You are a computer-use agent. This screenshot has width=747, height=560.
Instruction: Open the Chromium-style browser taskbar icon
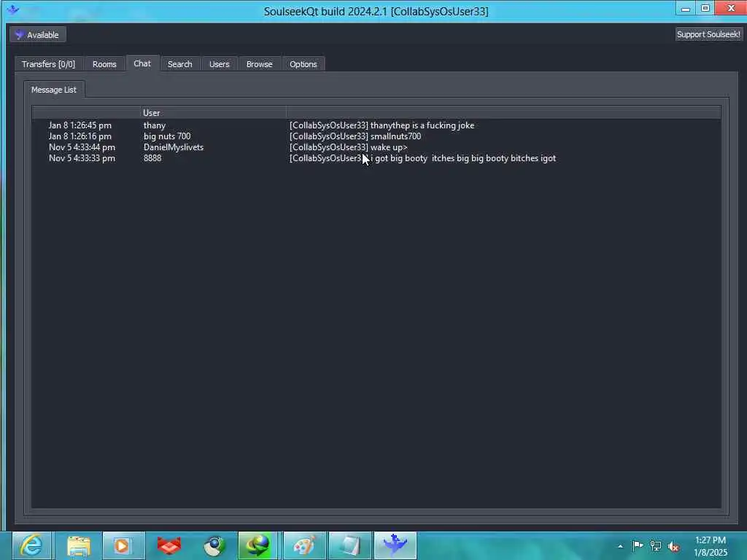click(214, 545)
